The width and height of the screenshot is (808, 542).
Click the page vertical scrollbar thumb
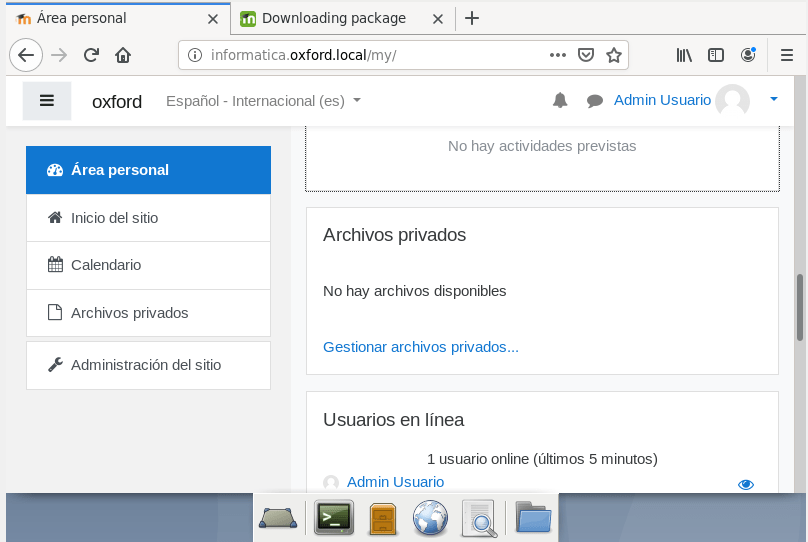click(800, 307)
